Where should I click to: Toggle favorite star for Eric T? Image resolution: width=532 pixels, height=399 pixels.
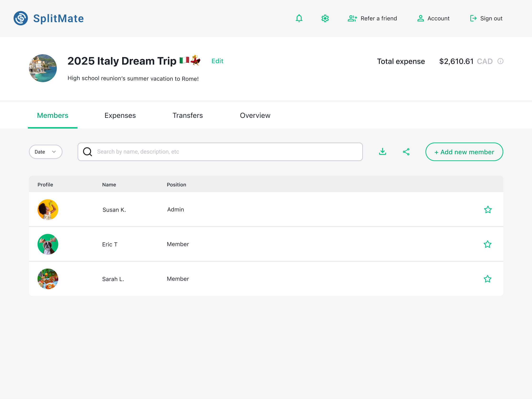click(x=487, y=244)
